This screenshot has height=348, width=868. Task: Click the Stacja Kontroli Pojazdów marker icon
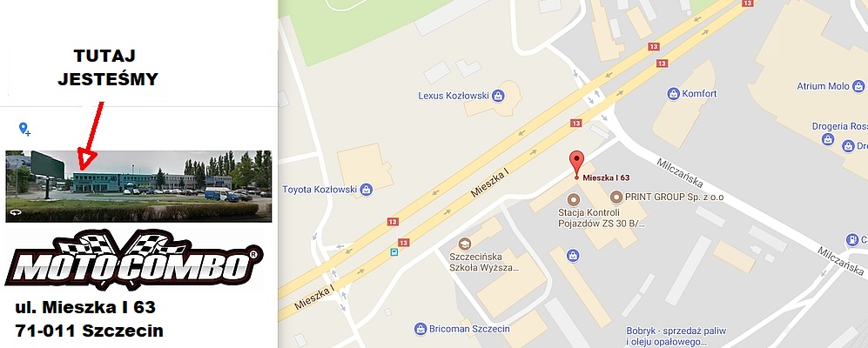point(574,198)
